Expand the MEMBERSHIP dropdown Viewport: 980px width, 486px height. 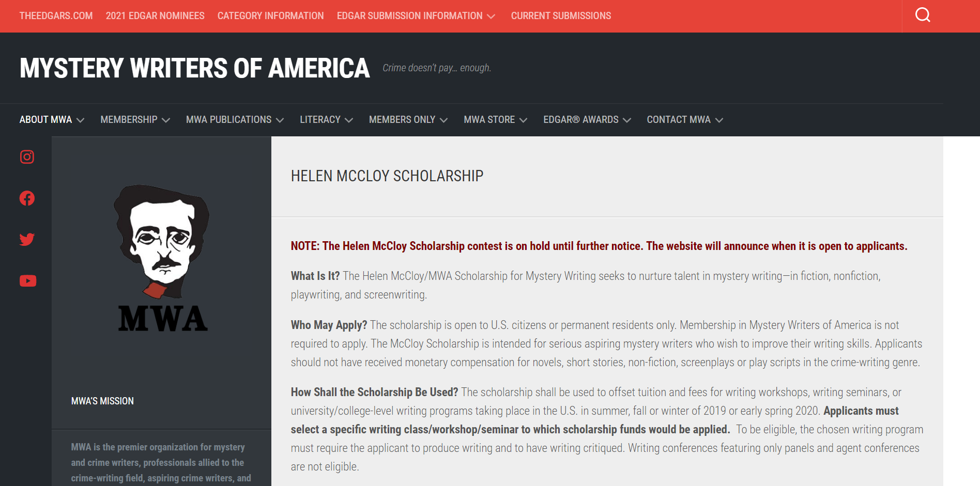(135, 119)
